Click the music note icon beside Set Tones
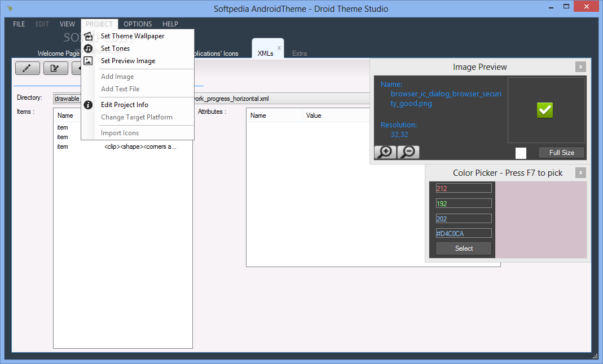This screenshot has width=603, height=364. coord(88,48)
